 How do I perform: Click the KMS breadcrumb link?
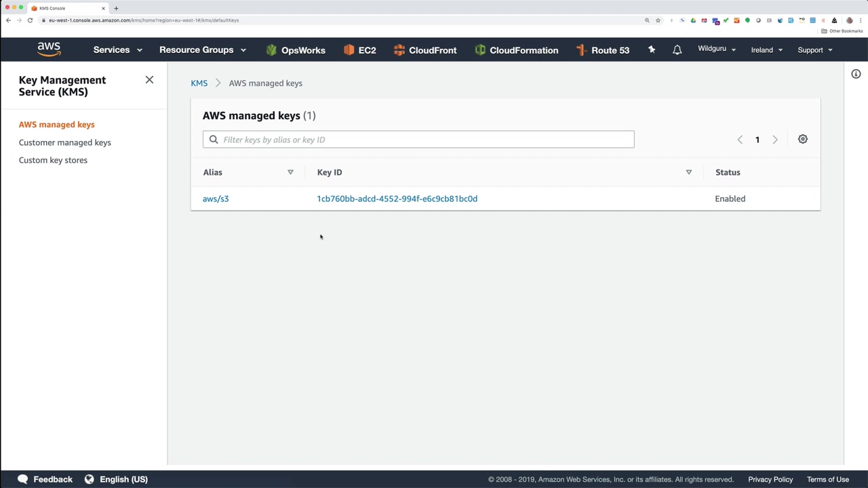199,83
